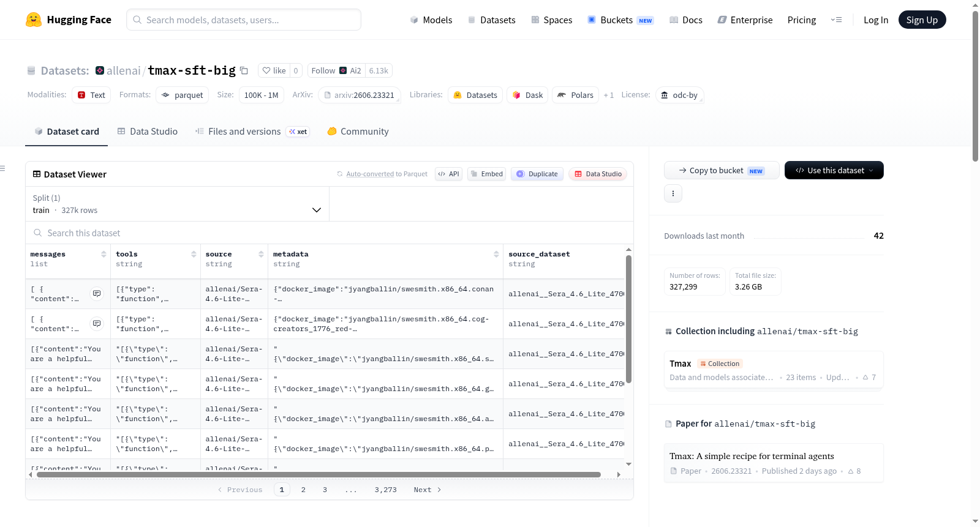980x527 pixels.
Task: Open the Tmax terminal agents paper
Action: [x=774, y=463]
